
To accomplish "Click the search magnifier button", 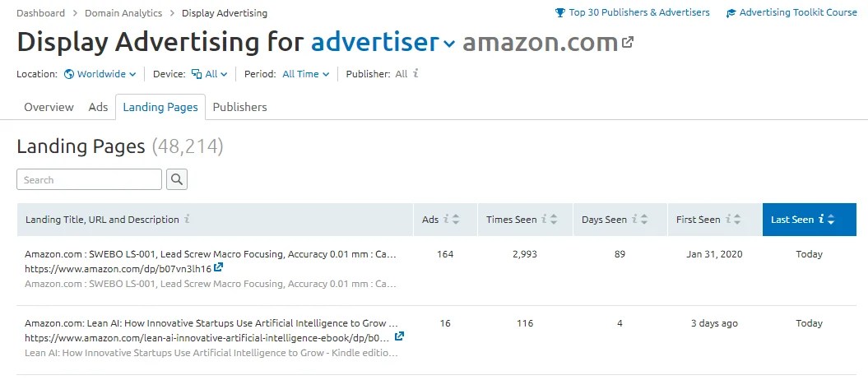I will (177, 179).
